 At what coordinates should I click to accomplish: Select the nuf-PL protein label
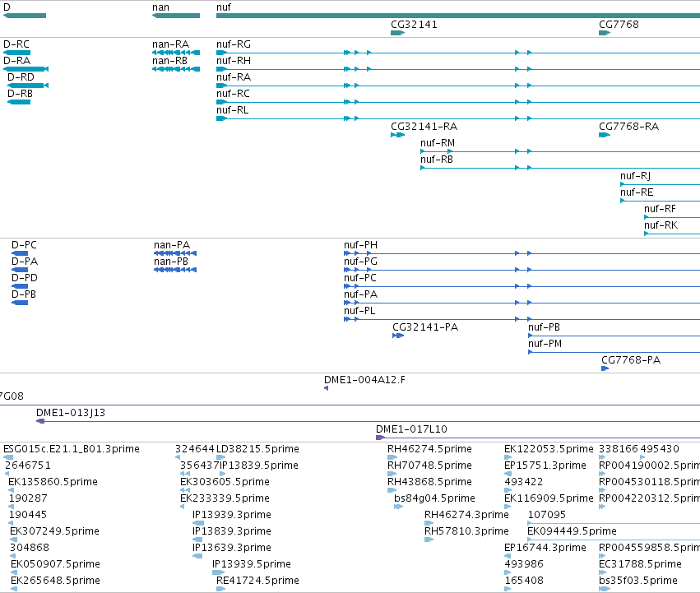tap(359, 311)
